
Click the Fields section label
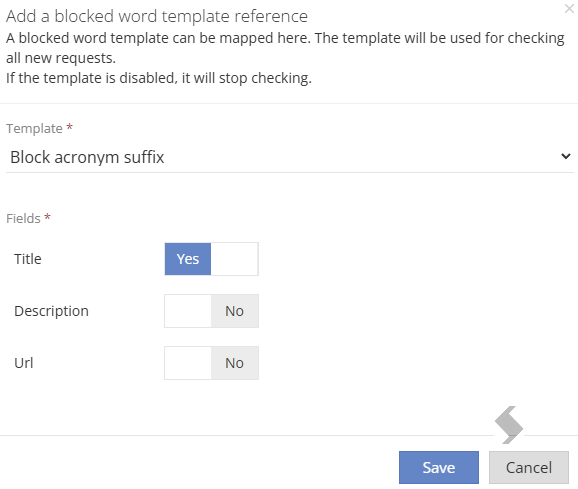point(23,219)
